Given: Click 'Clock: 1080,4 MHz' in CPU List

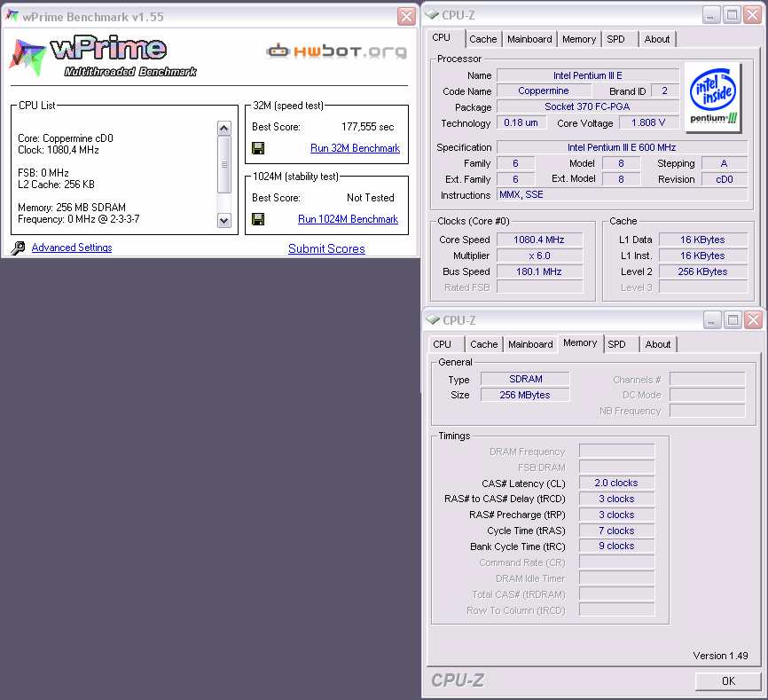Looking at the screenshot, I should coord(59,150).
